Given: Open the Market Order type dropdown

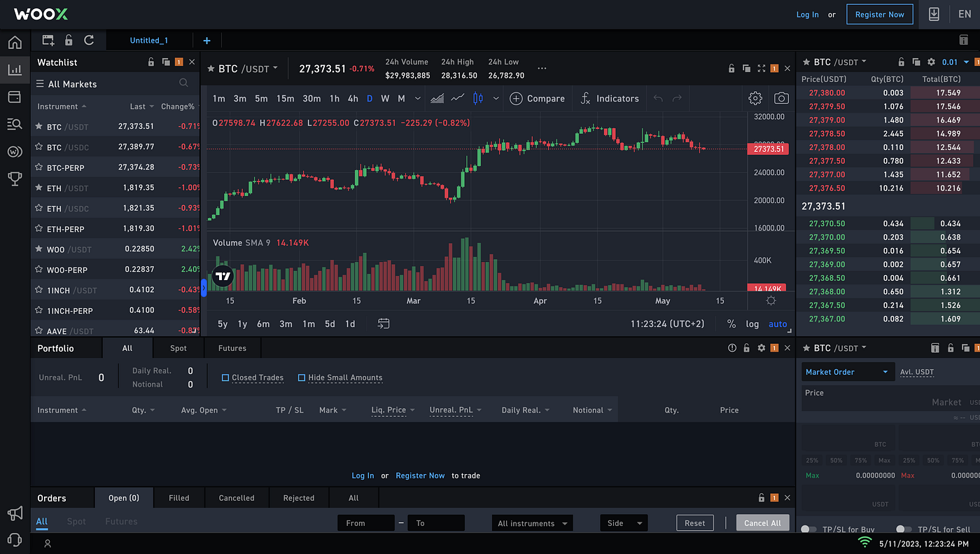Looking at the screenshot, I should click(848, 372).
